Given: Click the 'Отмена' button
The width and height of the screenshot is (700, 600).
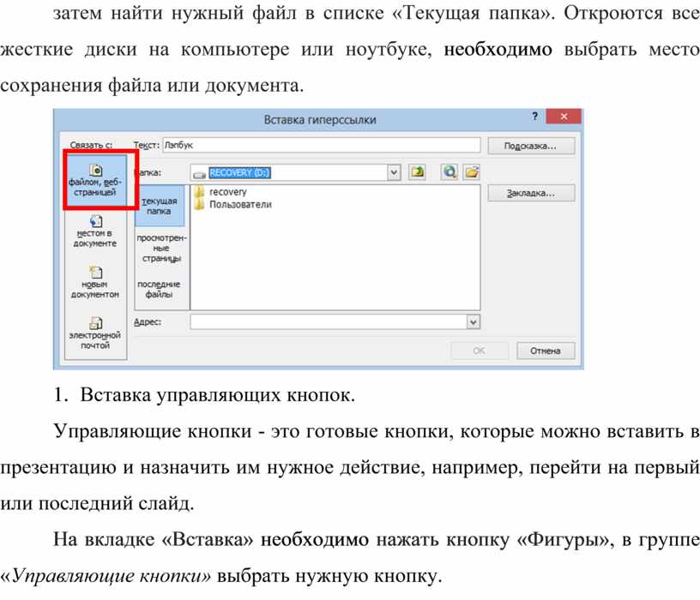Looking at the screenshot, I should pos(545,351).
